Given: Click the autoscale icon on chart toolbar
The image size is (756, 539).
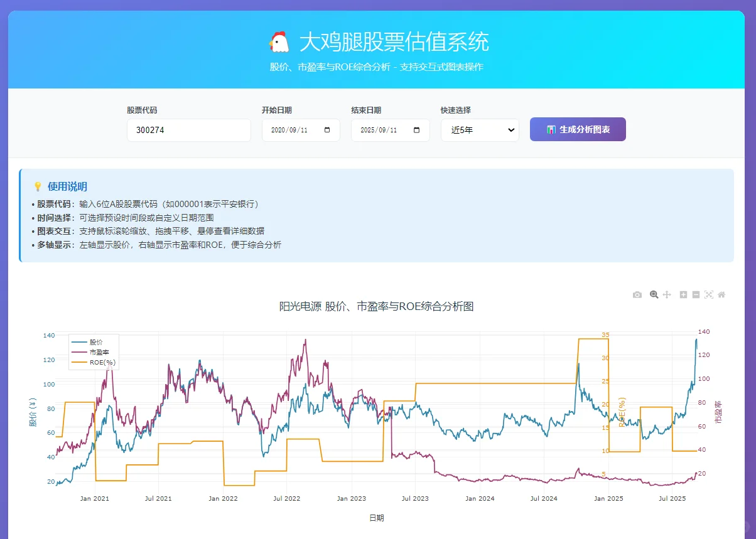Looking at the screenshot, I should pos(709,294).
